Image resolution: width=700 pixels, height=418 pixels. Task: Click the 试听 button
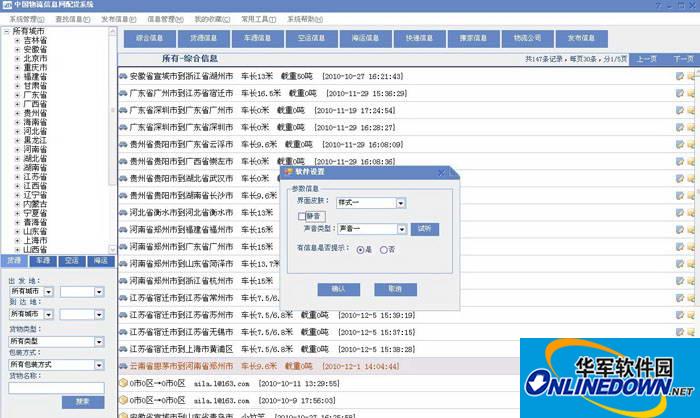pyautogui.click(x=425, y=229)
